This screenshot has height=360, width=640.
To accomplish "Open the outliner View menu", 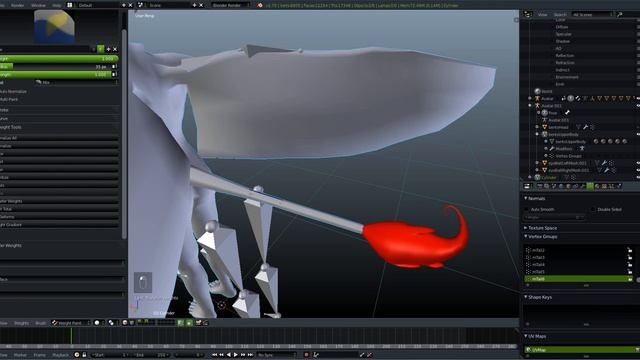I will 542,15.
